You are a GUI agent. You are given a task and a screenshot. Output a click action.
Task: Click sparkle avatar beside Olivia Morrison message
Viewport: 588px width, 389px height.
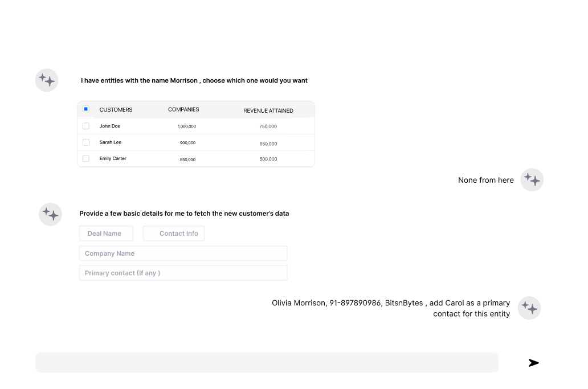tap(529, 308)
